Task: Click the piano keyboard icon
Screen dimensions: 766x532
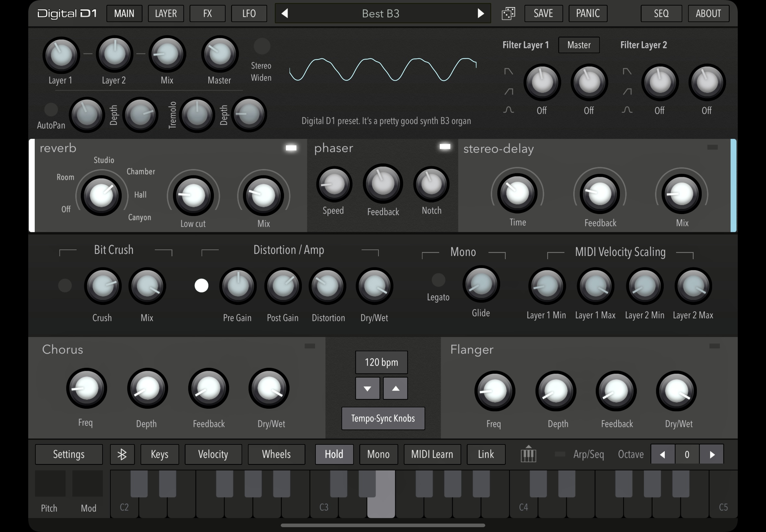Action: (x=528, y=454)
